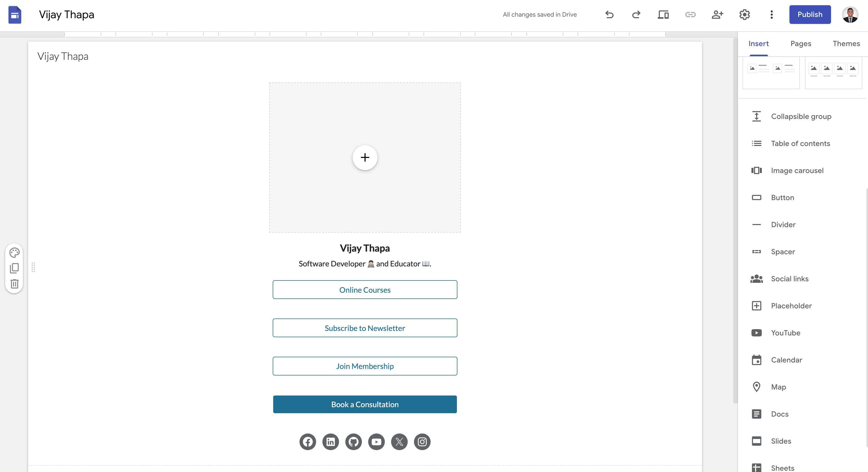Select the Join Membership button
Screen dimensions: 868x472
point(365,366)
